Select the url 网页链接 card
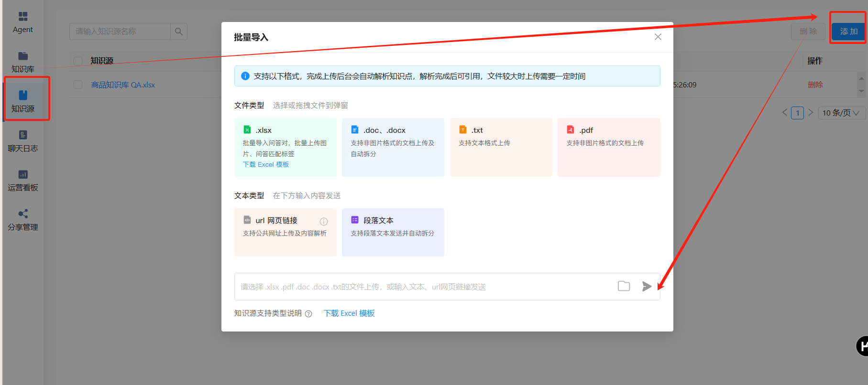Viewport: 868px width, 385px height. coord(286,232)
